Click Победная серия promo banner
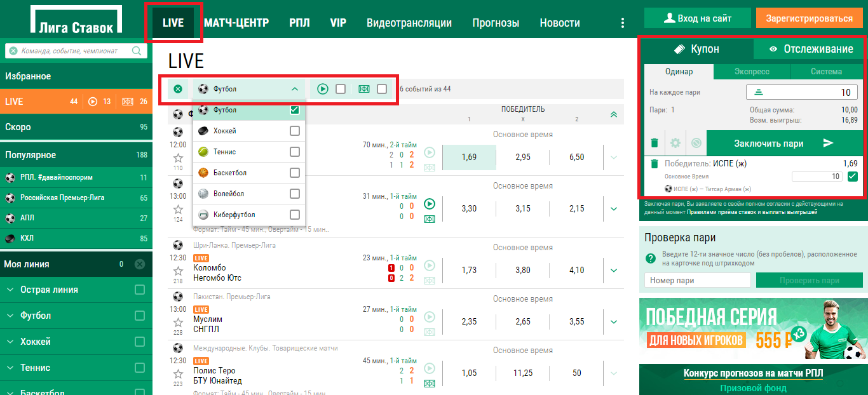The height and width of the screenshot is (395, 868). click(x=753, y=328)
